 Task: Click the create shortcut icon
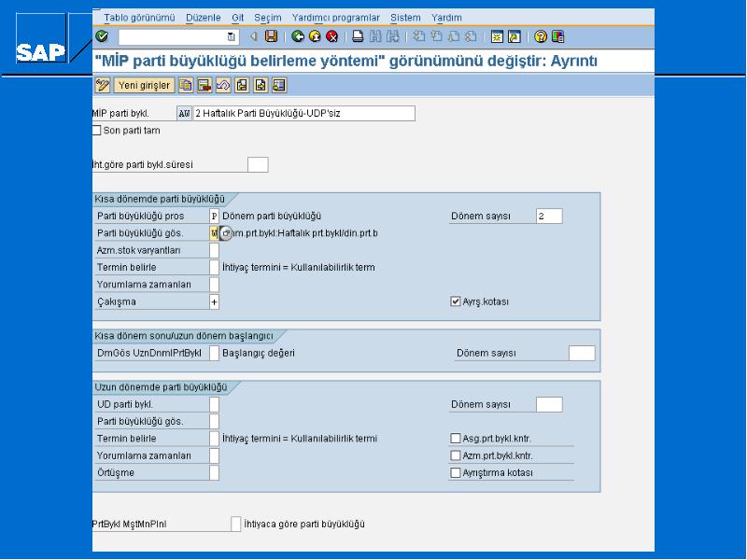pyautogui.click(x=514, y=36)
